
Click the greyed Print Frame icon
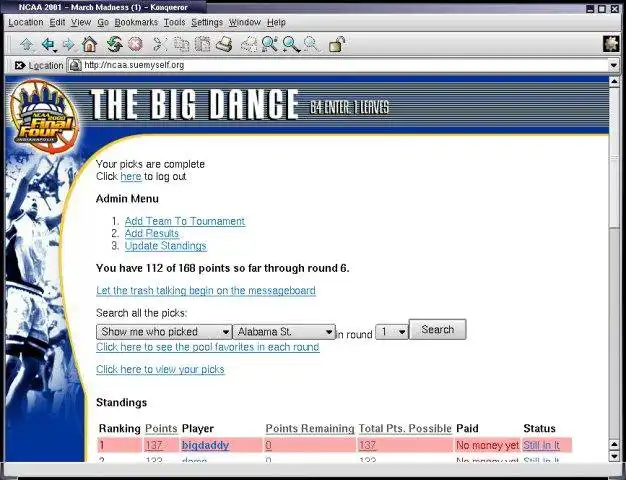(249, 44)
